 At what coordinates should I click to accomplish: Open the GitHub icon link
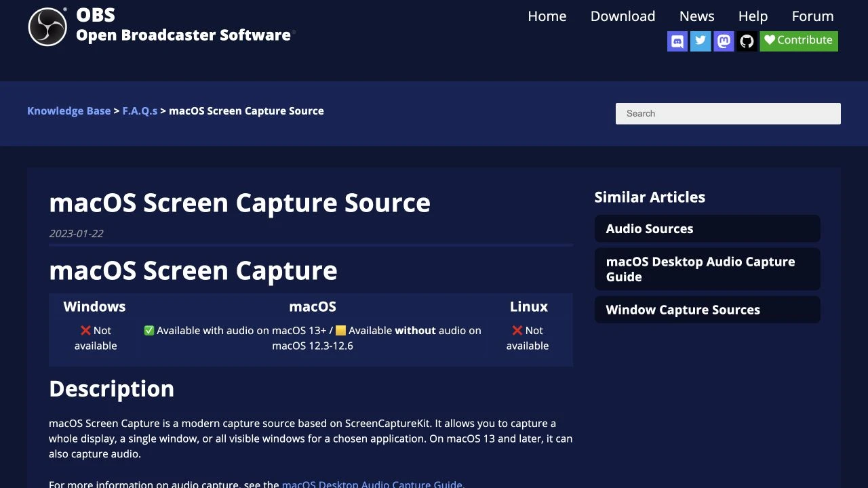coord(747,41)
